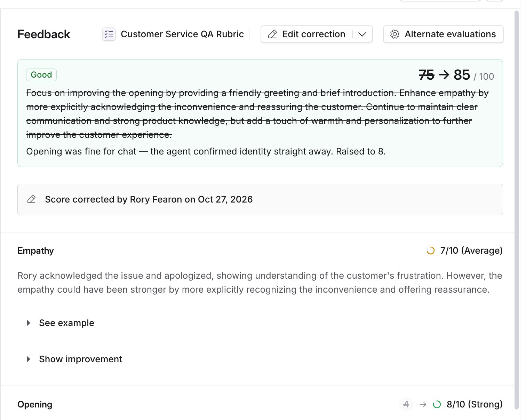The height and width of the screenshot is (420, 526).
Task: Click the pencil icon in Edit correction
Action: (x=273, y=34)
